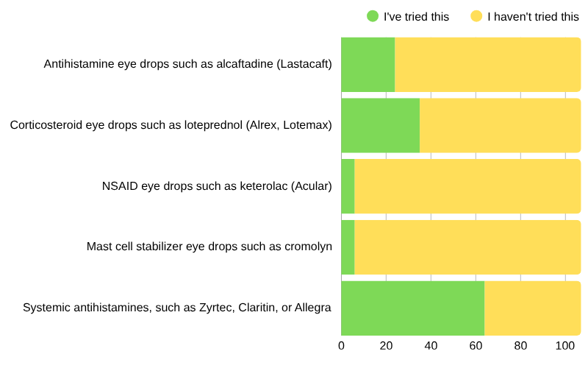
Task: Click green bar for NSAID eye drops
Action: click(x=348, y=186)
